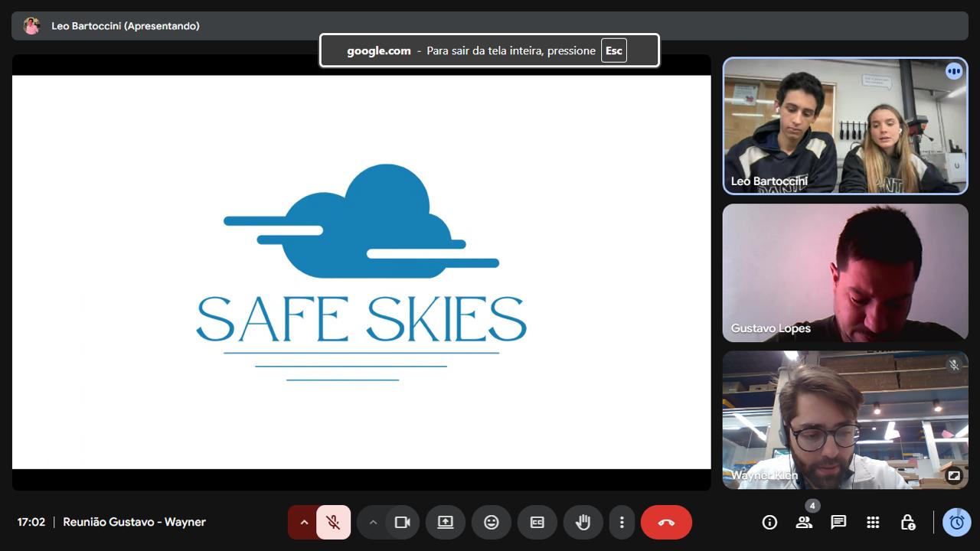Hang up with the red leave call button
The height and width of the screenshot is (551, 980).
click(x=666, y=523)
